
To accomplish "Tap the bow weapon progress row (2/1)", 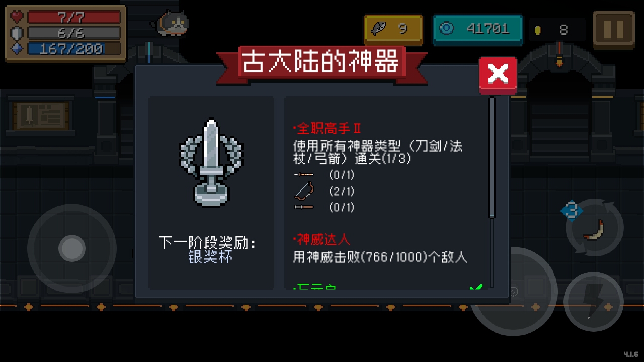I will (325, 191).
